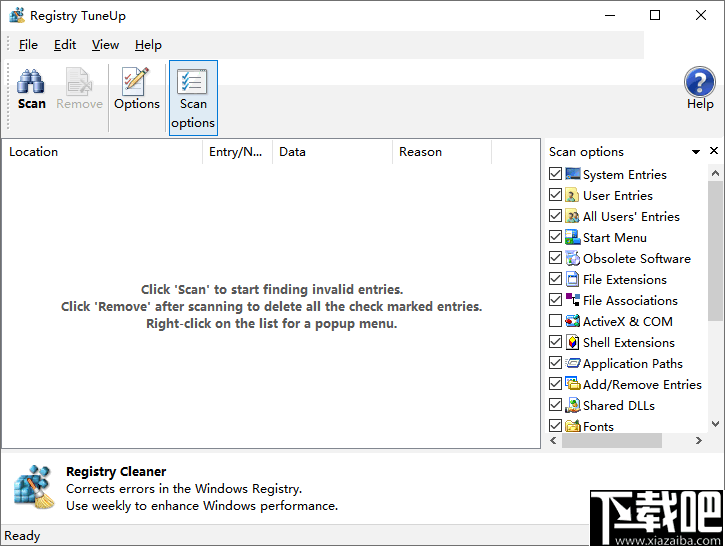Click scan options scroll up arrow
Viewport: 725px width, 546px height.
point(715,173)
